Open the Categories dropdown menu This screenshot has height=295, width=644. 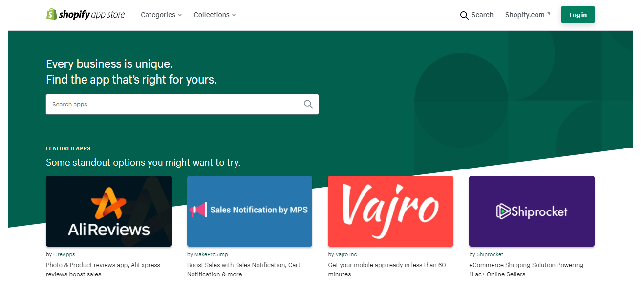click(x=161, y=15)
